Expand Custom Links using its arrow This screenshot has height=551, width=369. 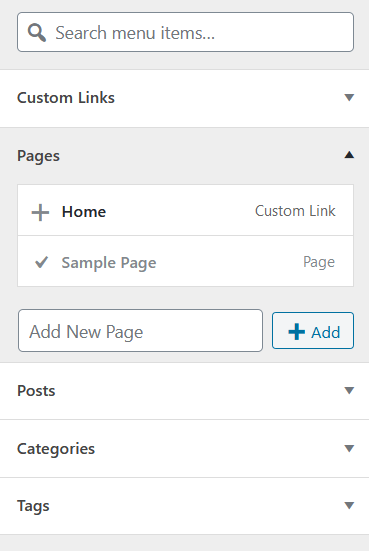[349, 97]
